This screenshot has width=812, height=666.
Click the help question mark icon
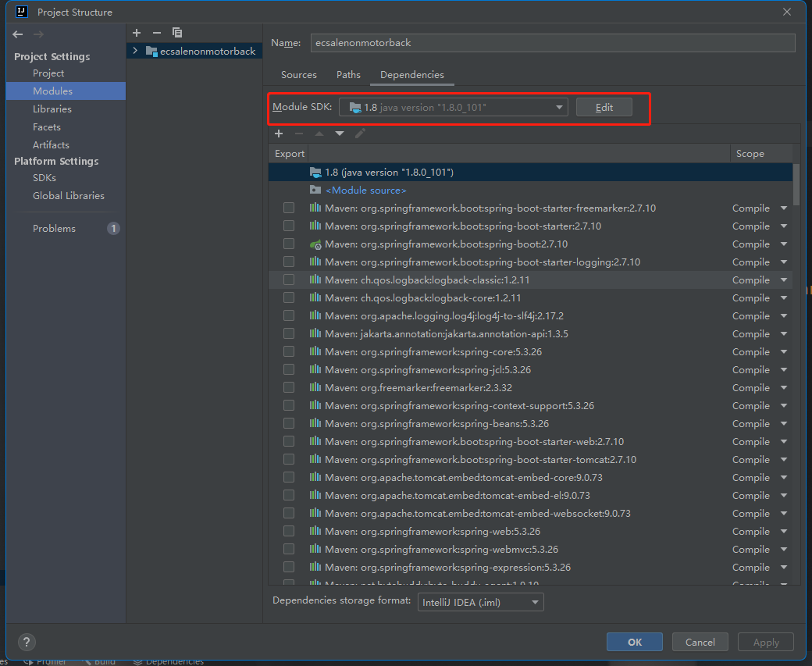[x=27, y=642]
